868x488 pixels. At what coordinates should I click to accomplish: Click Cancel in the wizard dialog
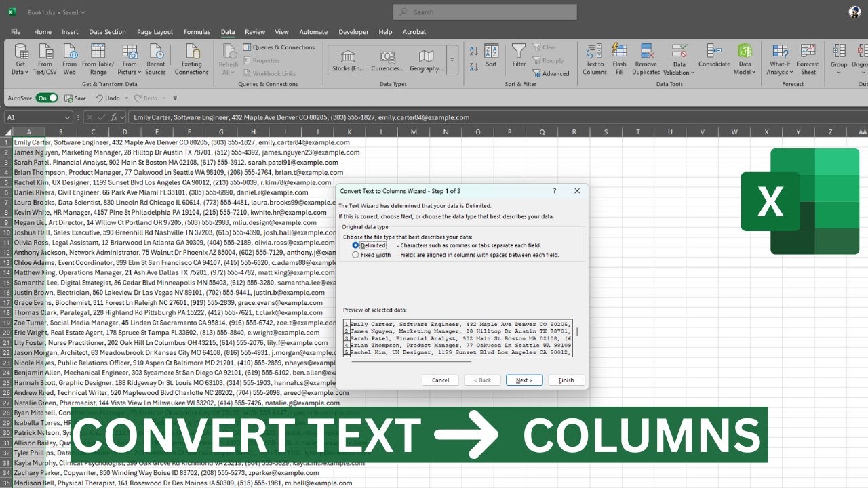click(440, 380)
